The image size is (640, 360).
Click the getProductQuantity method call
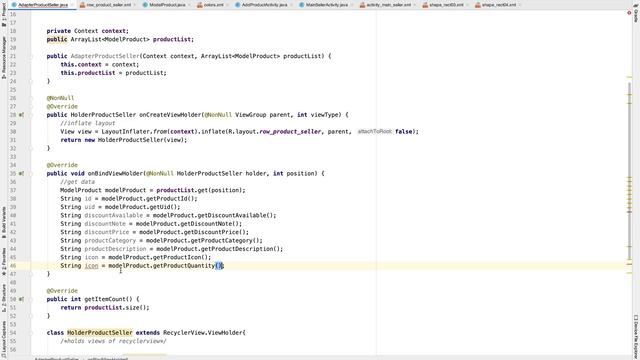[184, 266]
